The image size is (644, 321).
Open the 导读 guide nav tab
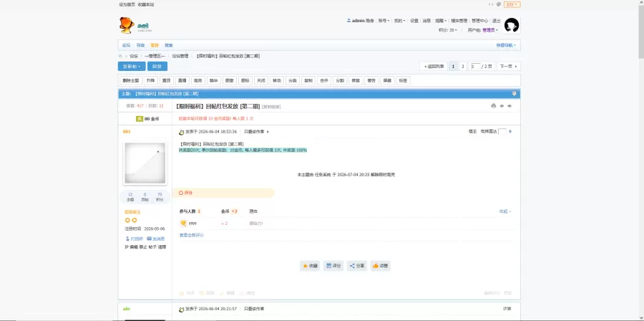[x=140, y=45]
